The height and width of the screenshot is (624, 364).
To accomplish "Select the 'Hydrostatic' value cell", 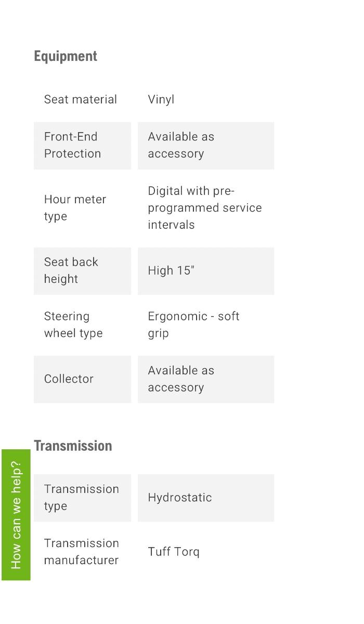I will [x=205, y=498].
